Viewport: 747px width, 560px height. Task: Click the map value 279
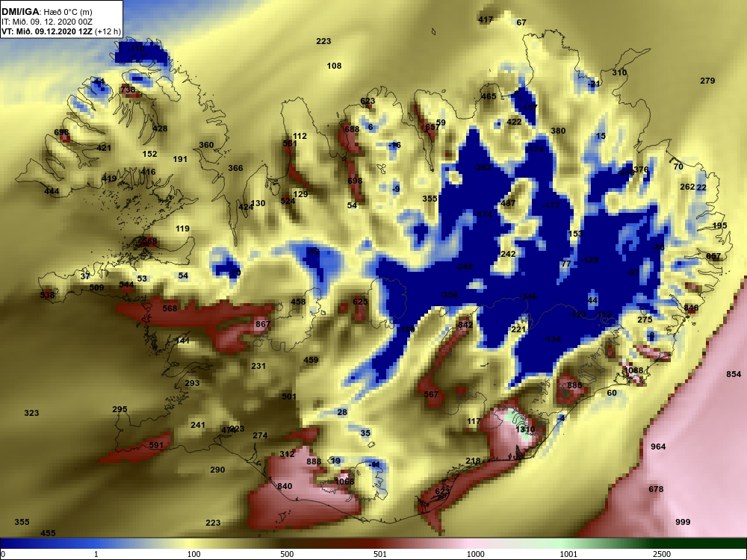[707, 81]
